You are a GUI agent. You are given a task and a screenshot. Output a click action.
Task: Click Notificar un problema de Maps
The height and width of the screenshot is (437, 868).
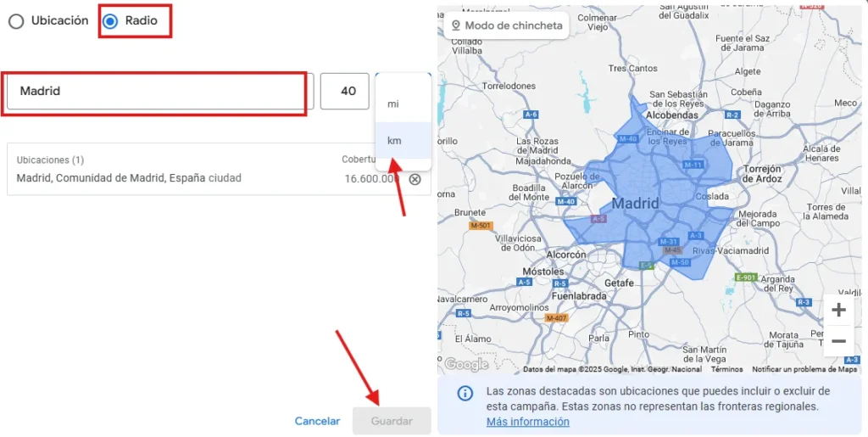pos(804,369)
